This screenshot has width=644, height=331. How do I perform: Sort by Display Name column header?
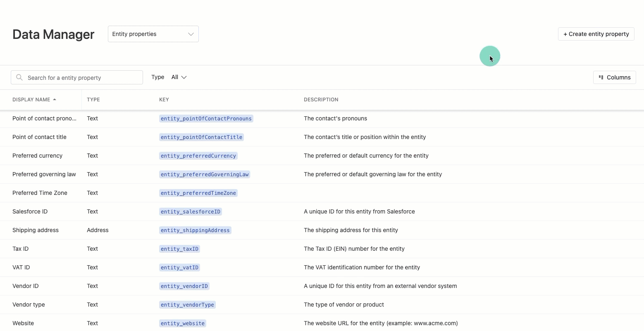point(31,100)
